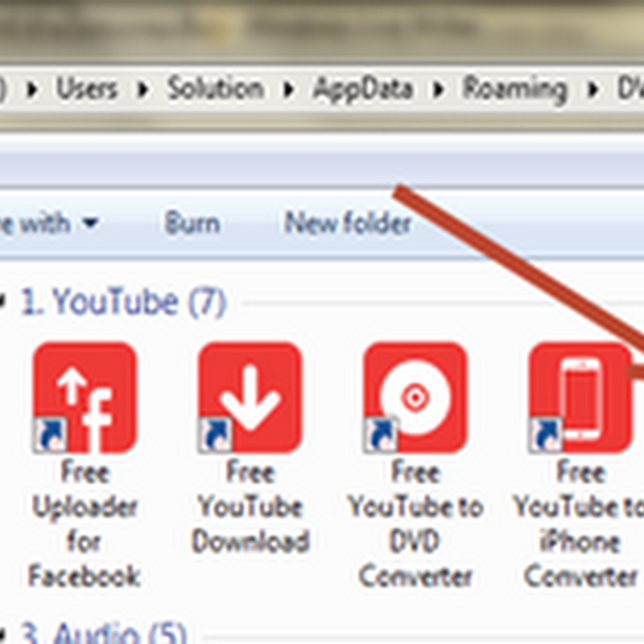Viewport: 644px width, 644px height.
Task: Navigate to Solution in address bar
Action: point(216,88)
